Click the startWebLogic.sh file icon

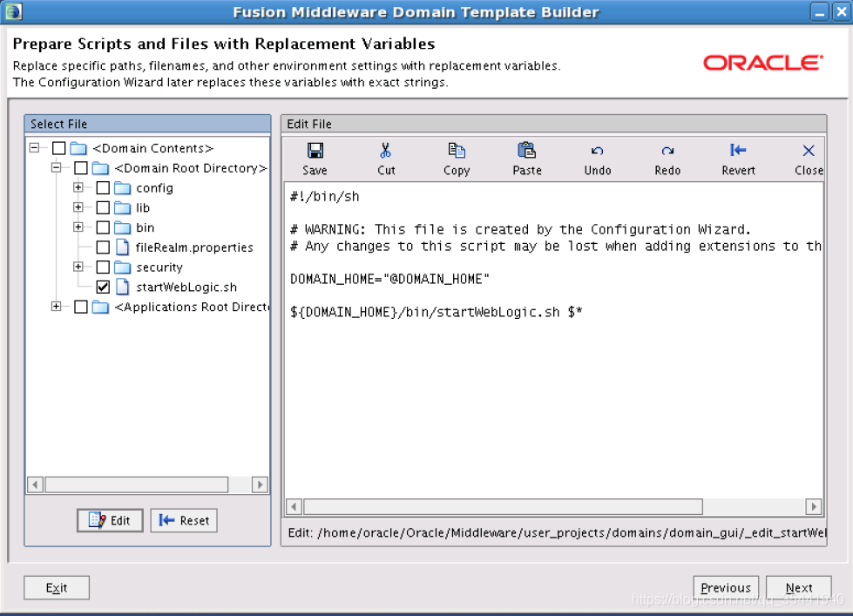[x=122, y=287]
